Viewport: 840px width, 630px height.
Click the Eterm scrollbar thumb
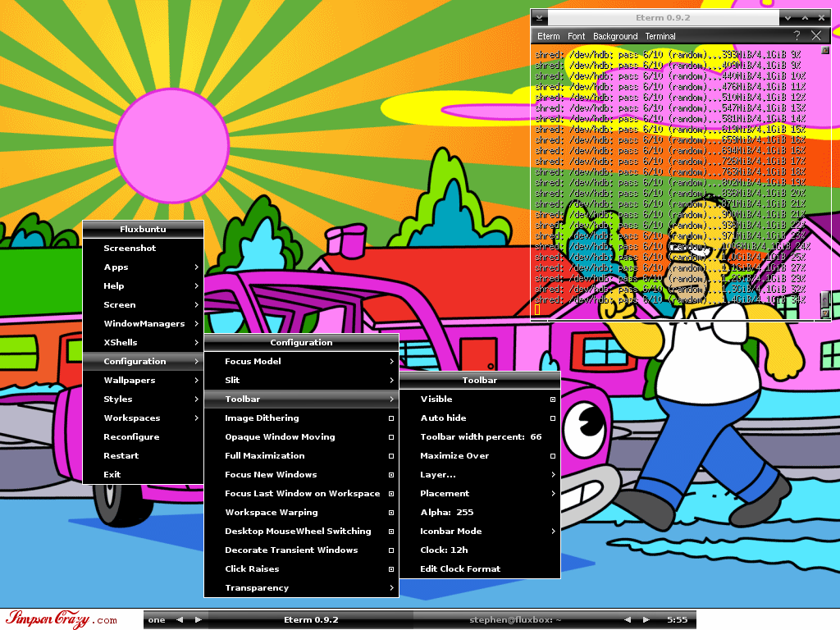click(825, 299)
